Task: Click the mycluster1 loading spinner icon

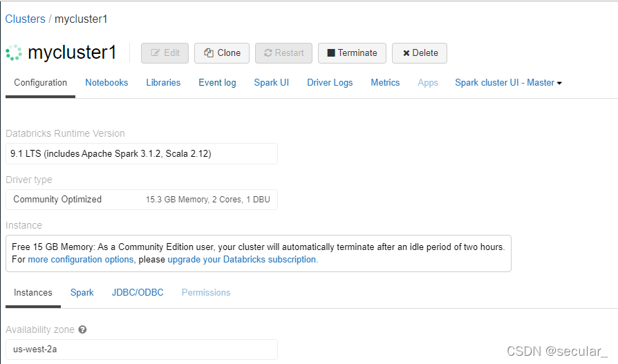Action: pyautogui.click(x=14, y=52)
